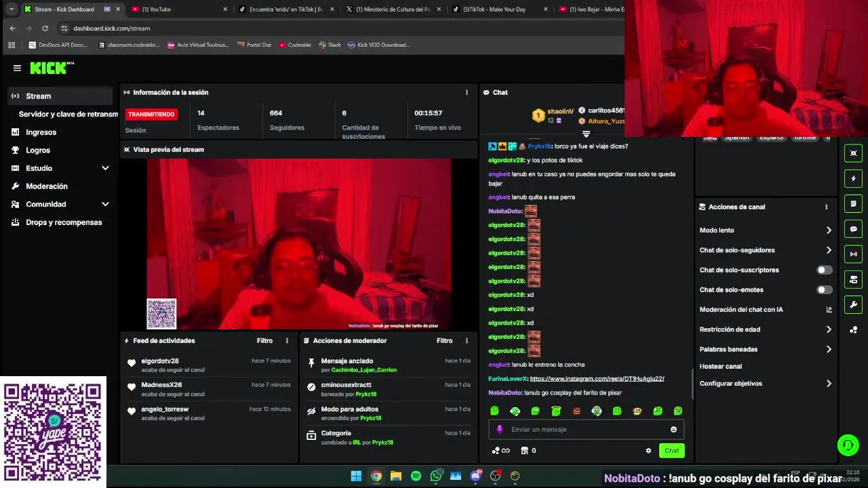868x488 pixels.
Task: Click the heart icon beside MadnessX26
Action: click(x=132, y=387)
